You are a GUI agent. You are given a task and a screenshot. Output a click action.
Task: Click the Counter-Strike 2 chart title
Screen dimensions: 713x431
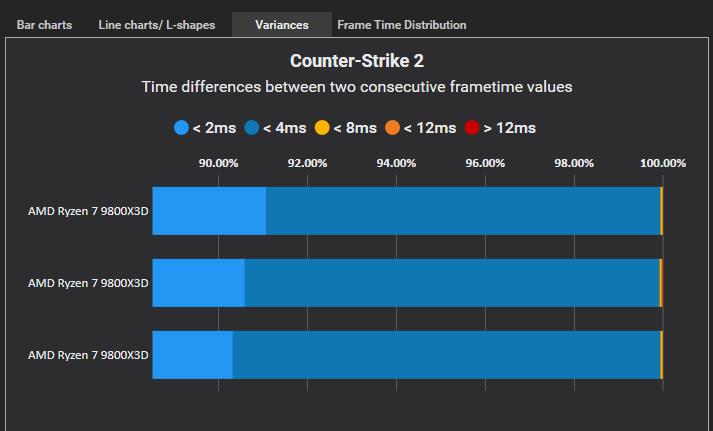pyautogui.click(x=356, y=61)
